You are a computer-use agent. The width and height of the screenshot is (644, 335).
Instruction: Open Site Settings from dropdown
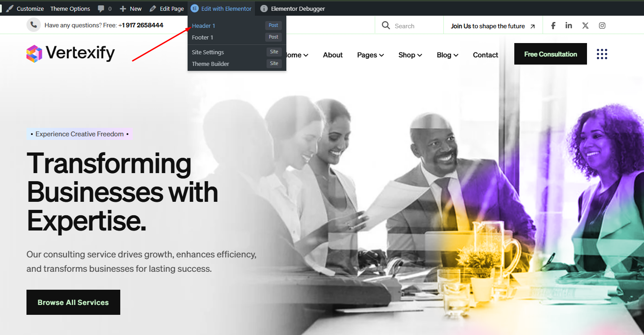point(208,52)
